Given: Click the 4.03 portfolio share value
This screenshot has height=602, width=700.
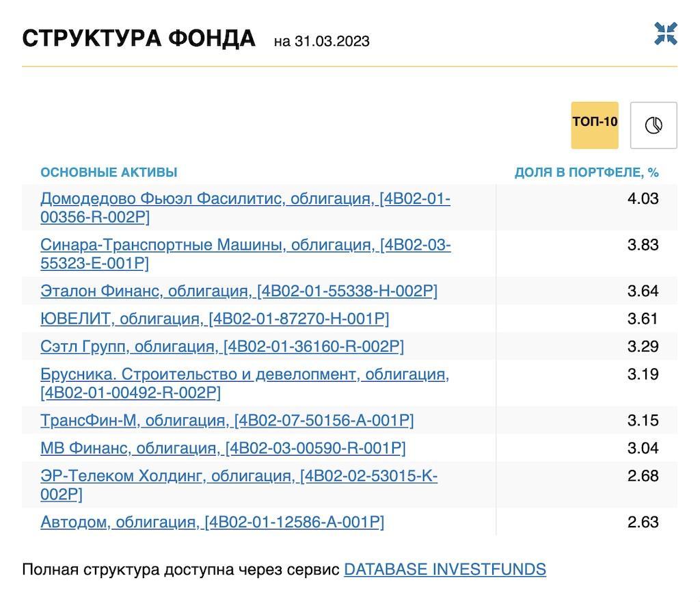Looking at the screenshot, I should [x=643, y=199].
